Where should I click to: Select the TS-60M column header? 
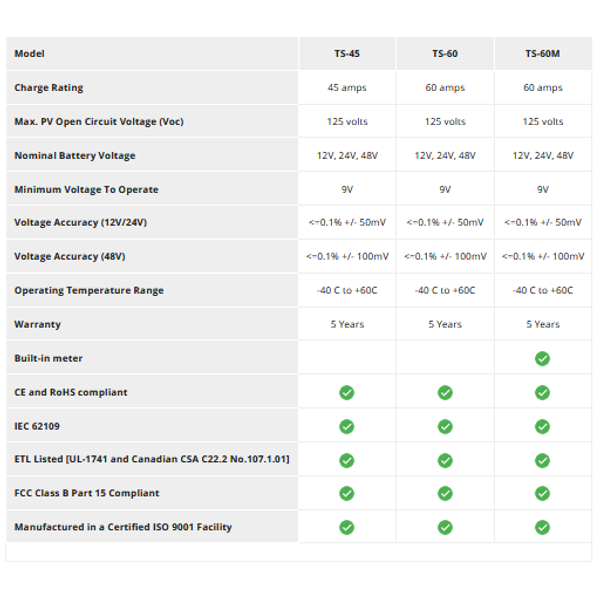coord(543,54)
